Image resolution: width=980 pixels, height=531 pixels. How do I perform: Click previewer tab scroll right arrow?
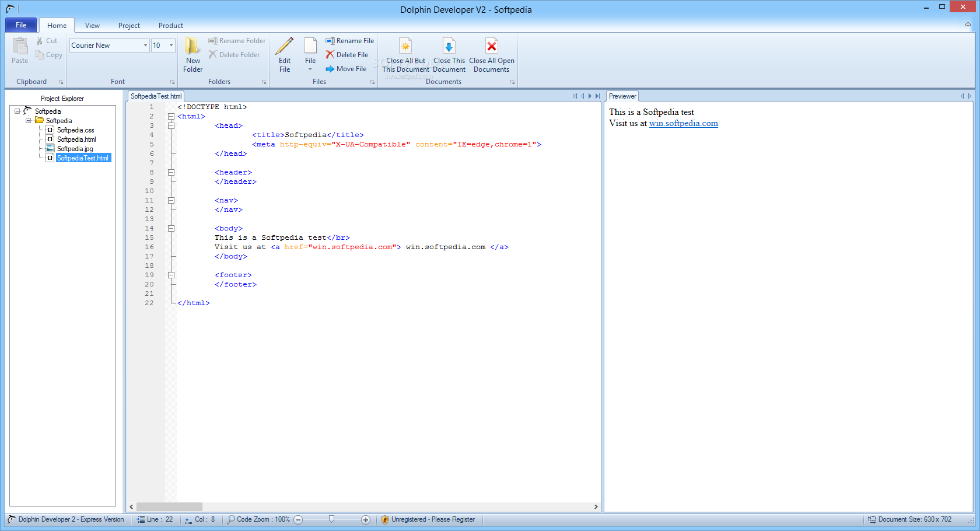tap(970, 96)
